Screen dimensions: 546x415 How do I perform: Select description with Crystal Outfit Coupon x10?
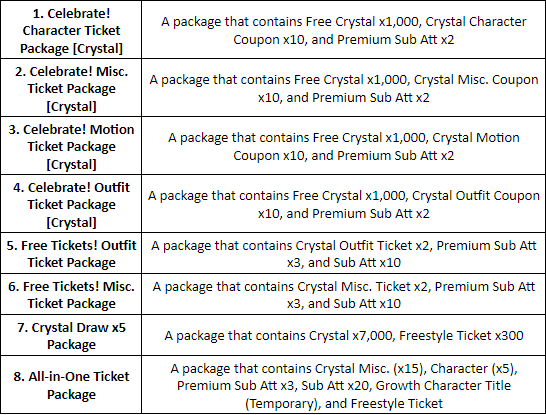[344, 204]
